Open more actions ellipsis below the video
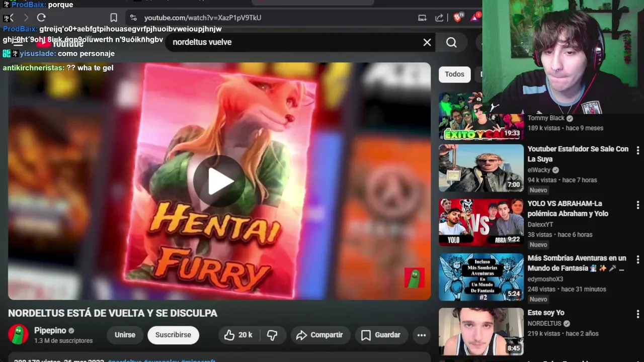Viewport: 644px width, 362px height. (x=422, y=335)
